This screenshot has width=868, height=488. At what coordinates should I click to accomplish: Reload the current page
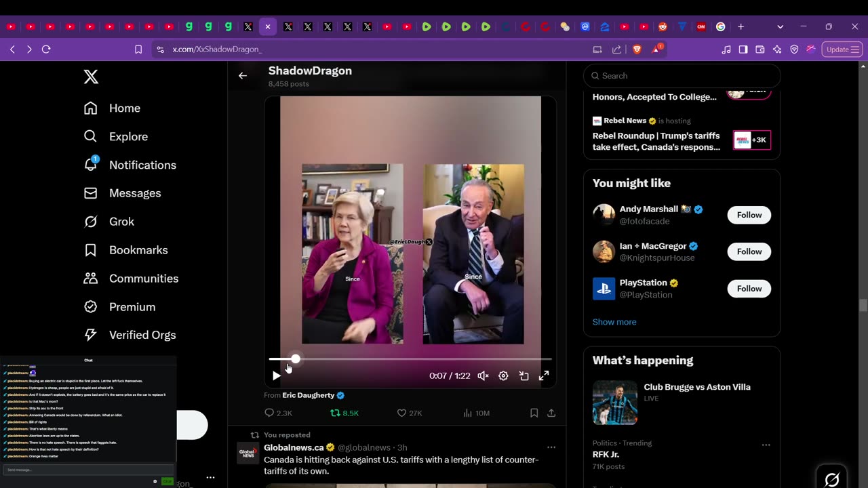[46, 49]
